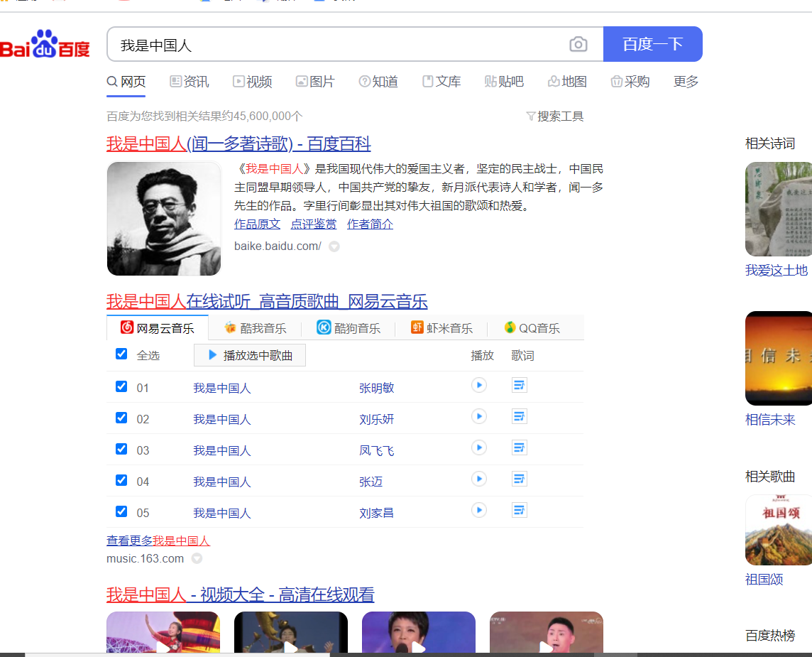Switch to the 采购 tab
The height and width of the screenshot is (657, 812).
(630, 82)
